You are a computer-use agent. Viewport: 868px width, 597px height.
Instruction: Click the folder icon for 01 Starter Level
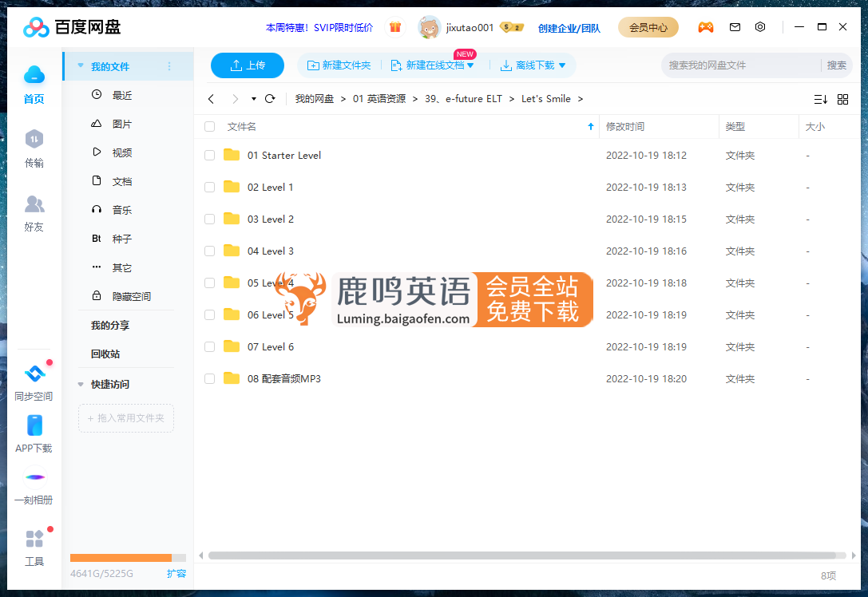point(232,154)
